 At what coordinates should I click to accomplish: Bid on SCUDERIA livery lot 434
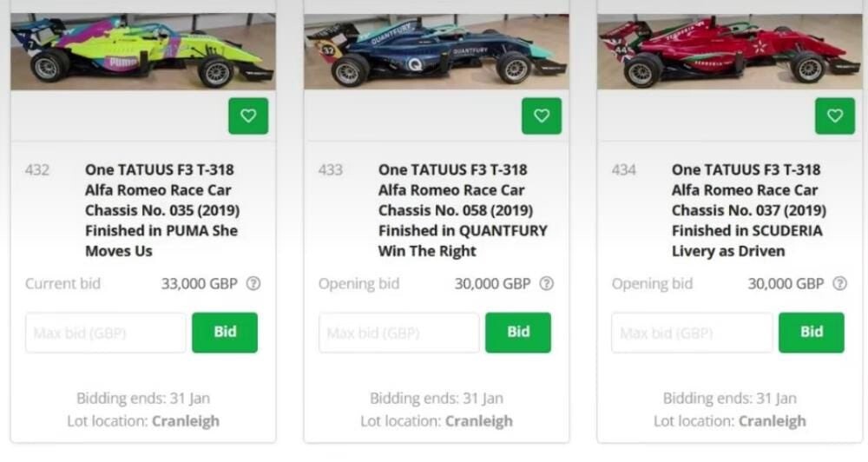tap(812, 333)
